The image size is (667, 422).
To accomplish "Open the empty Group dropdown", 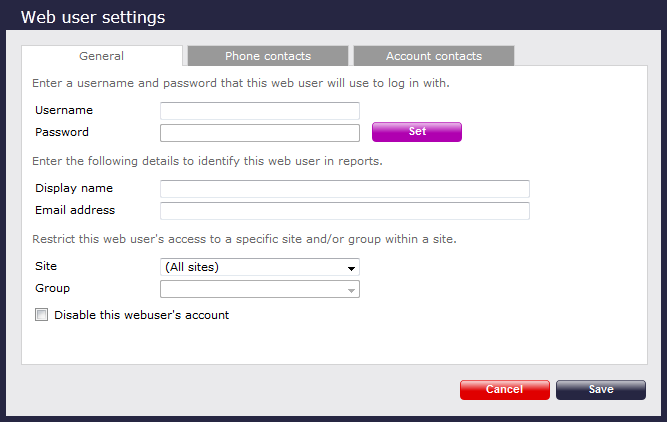I will click(x=259, y=289).
